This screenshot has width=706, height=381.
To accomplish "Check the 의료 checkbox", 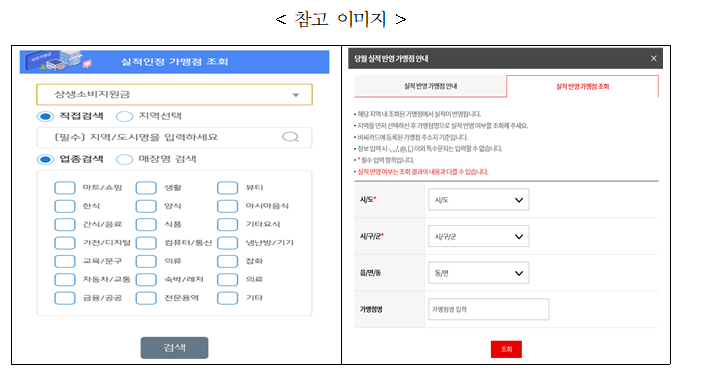I will [x=227, y=280].
